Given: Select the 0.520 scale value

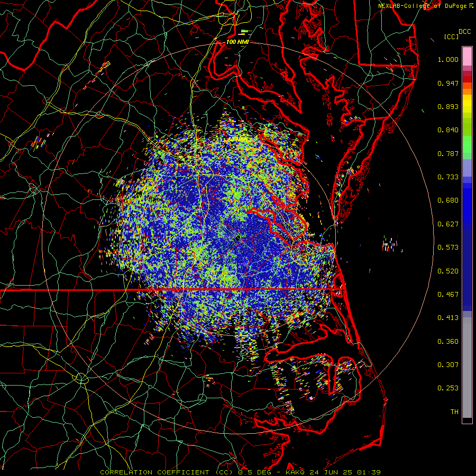Looking at the screenshot, I should point(448,271).
